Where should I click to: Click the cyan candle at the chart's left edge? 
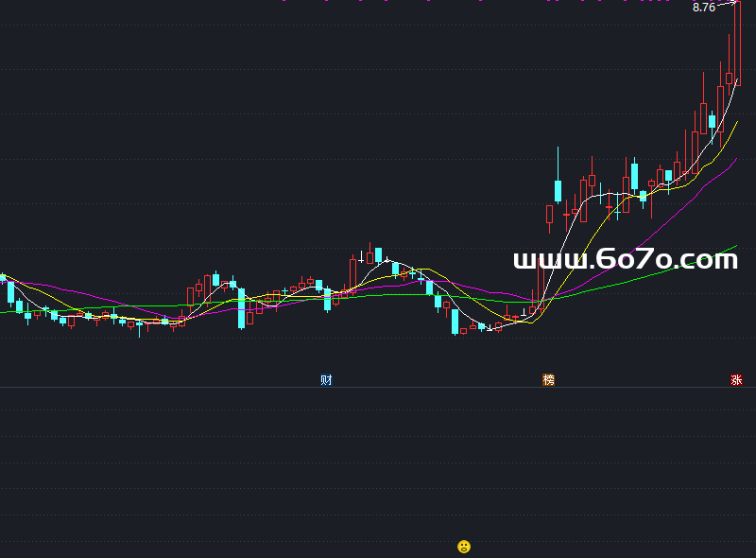(x=10, y=292)
